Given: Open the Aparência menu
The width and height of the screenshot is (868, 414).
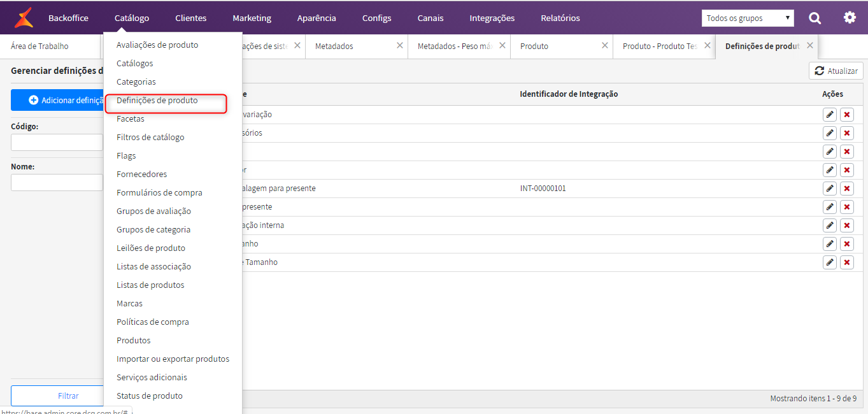Looking at the screenshot, I should 317,18.
